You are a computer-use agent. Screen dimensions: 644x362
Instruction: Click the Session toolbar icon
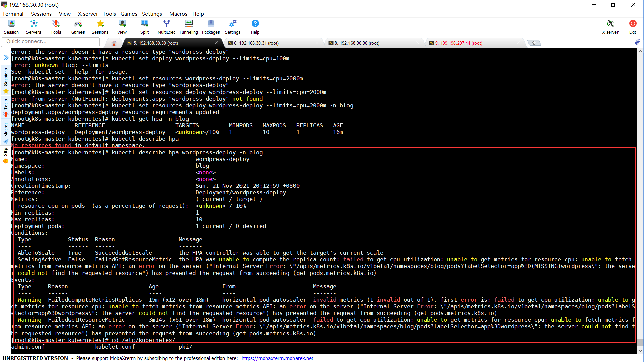tap(11, 26)
